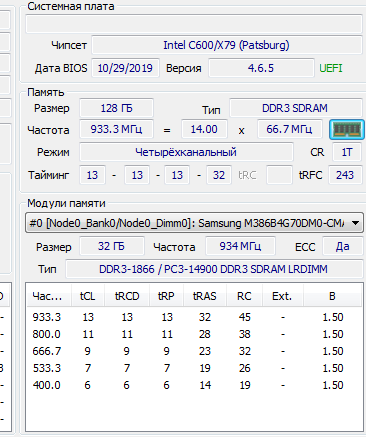Select the 666.7 row in timings table
366x437 pixels.
pos(194,351)
